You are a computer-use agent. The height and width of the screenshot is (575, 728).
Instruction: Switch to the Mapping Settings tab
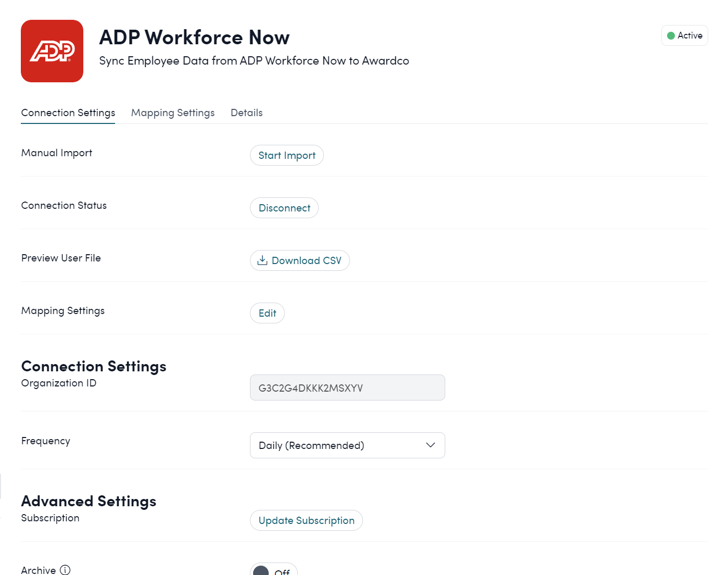point(172,113)
